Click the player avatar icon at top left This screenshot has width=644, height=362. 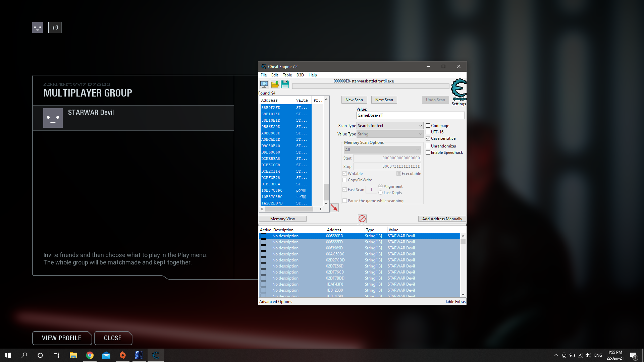point(38,27)
